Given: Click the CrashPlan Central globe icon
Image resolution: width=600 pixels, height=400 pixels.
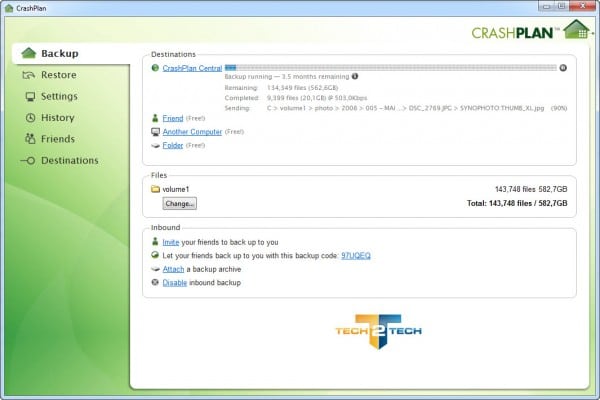Looking at the screenshot, I should 155,68.
